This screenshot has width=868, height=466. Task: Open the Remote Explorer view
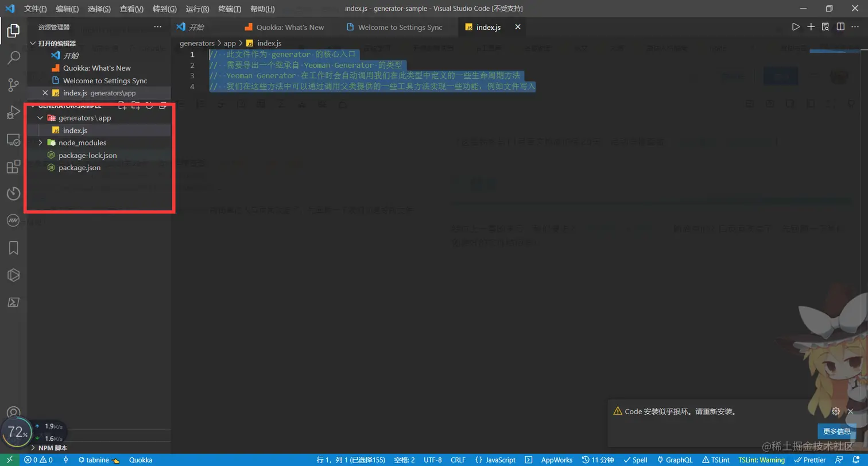[13, 140]
